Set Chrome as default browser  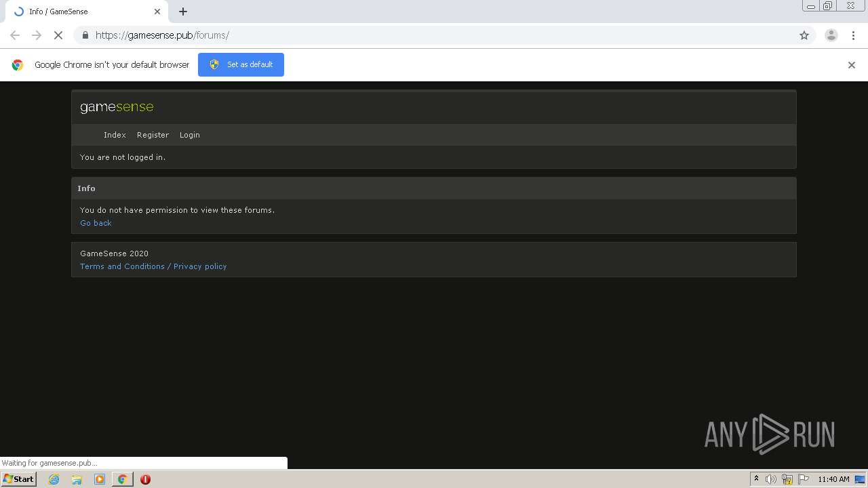pos(241,64)
